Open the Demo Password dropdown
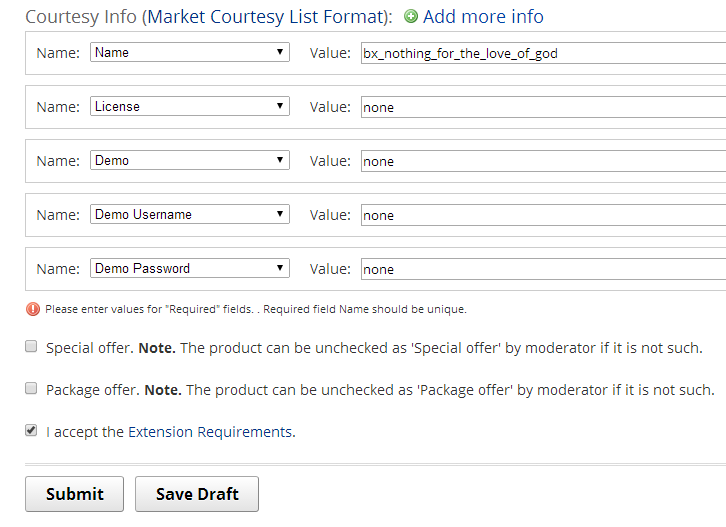The width and height of the screenshot is (726, 527). [190, 268]
